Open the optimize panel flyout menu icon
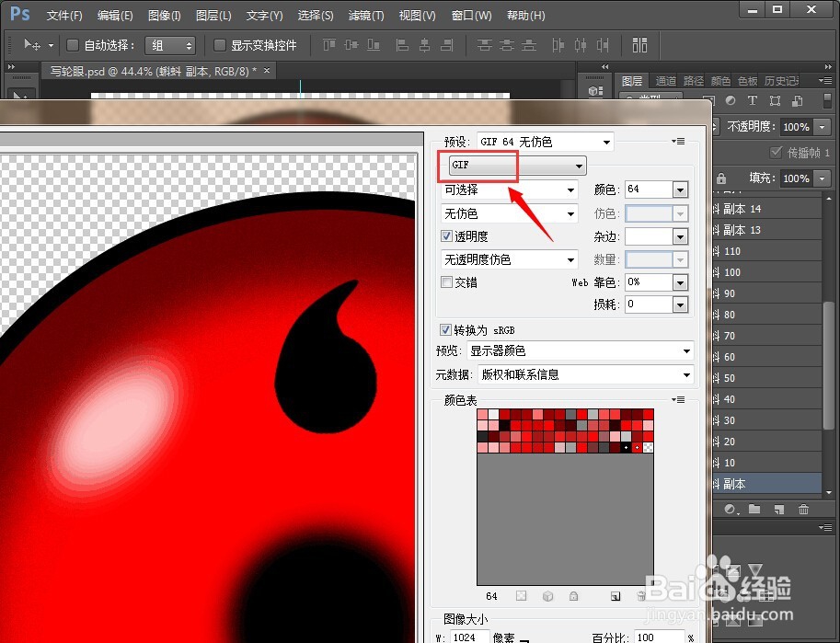This screenshot has width=840, height=643. tap(678, 141)
